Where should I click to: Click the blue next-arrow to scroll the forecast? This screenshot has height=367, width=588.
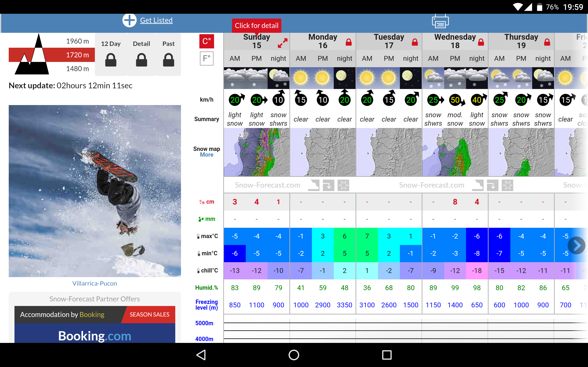coord(576,245)
